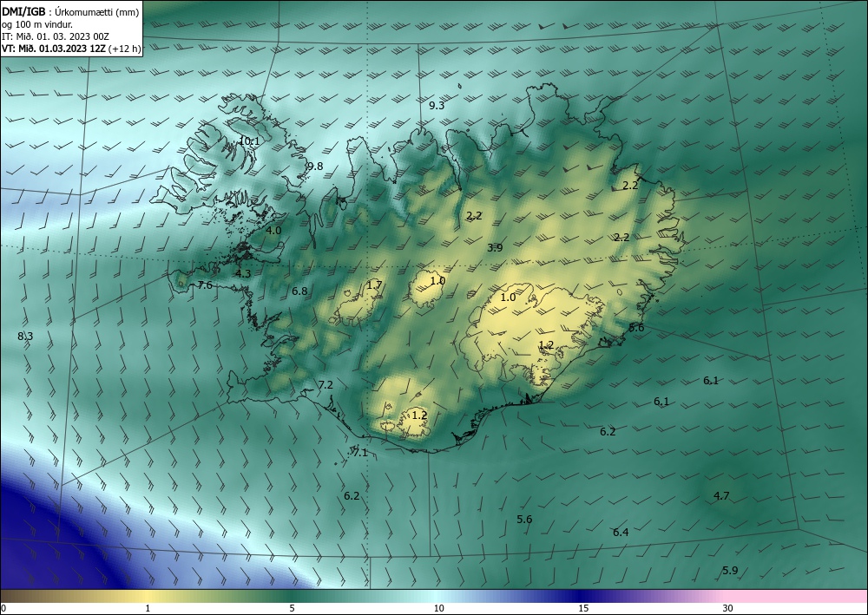Click the '0' tick label on the color scale
The width and height of the screenshot is (868, 615).
coord(3,609)
